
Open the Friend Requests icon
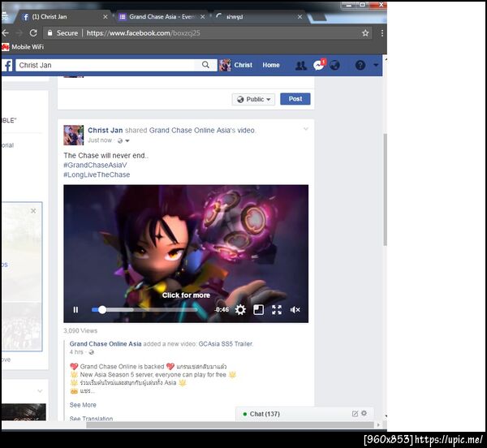pyautogui.click(x=300, y=66)
